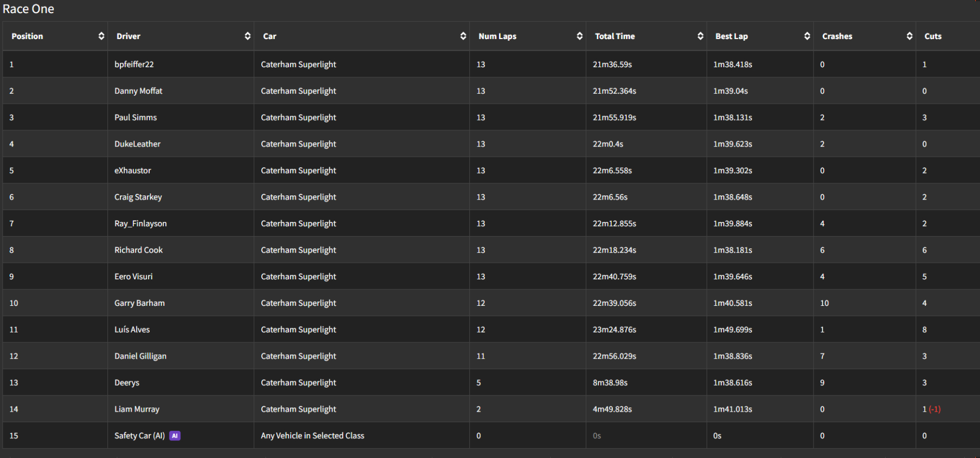Click Any Vehicle in Selected Class cell
The image size is (980, 458).
312,436
